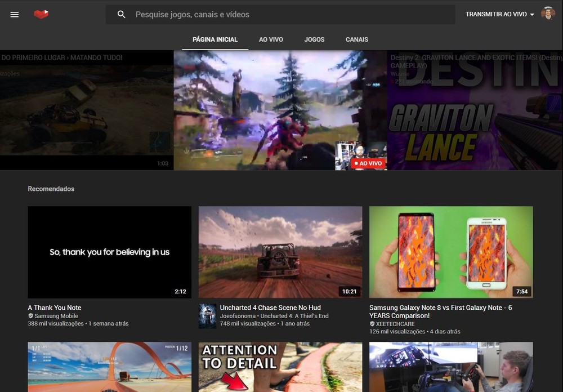
Task: Open the Uncharted 4 Chase Scene title link
Action: 270,308
